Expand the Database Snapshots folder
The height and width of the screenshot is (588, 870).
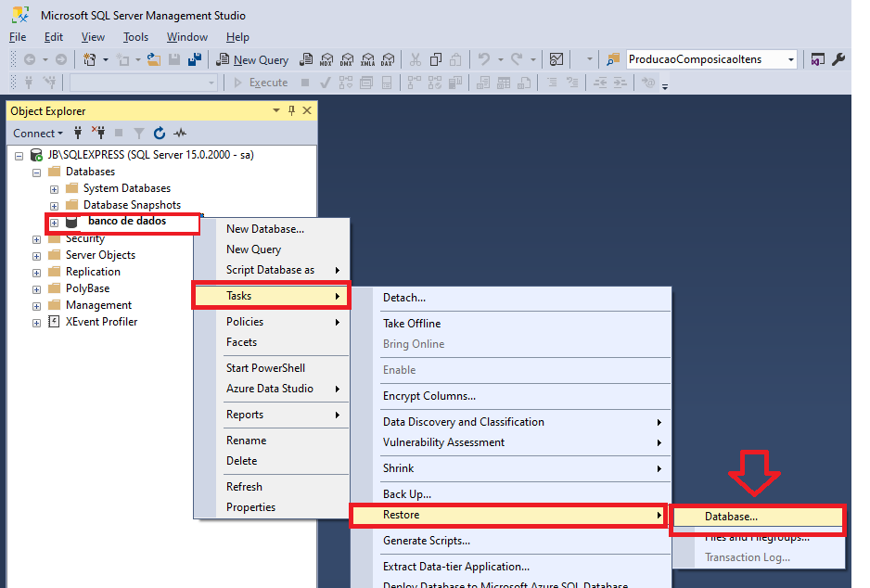[x=55, y=206]
